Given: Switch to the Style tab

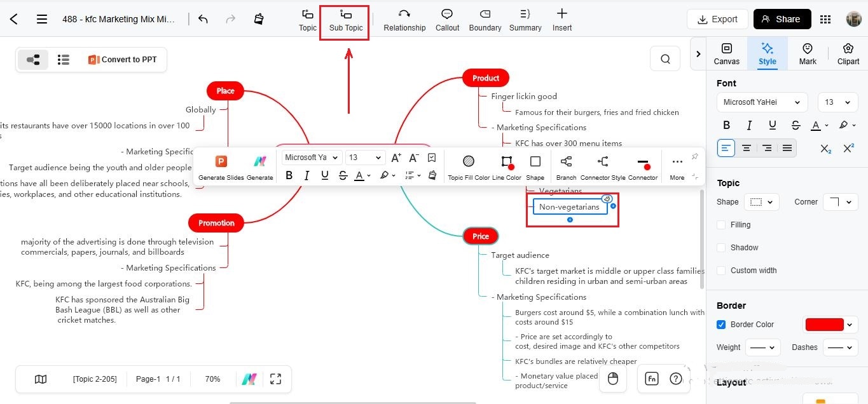Looking at the screenshot, I should point(768,53).
